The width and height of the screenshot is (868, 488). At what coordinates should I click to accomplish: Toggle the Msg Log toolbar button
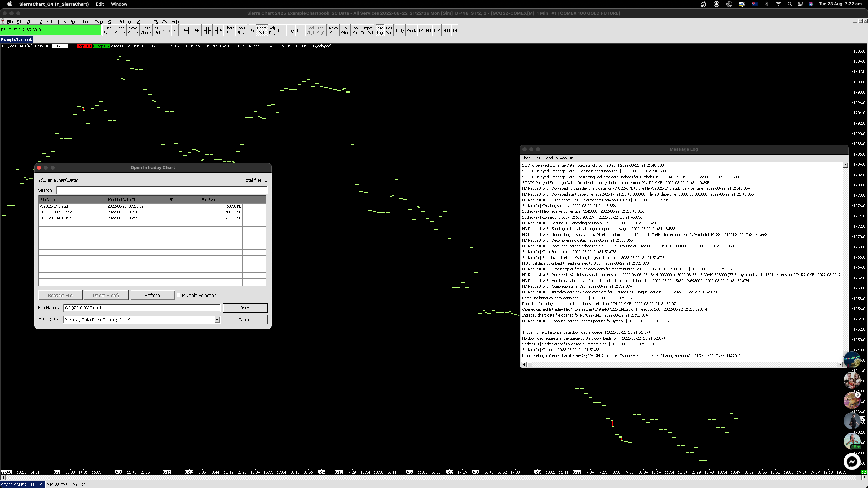pos(380,30)
